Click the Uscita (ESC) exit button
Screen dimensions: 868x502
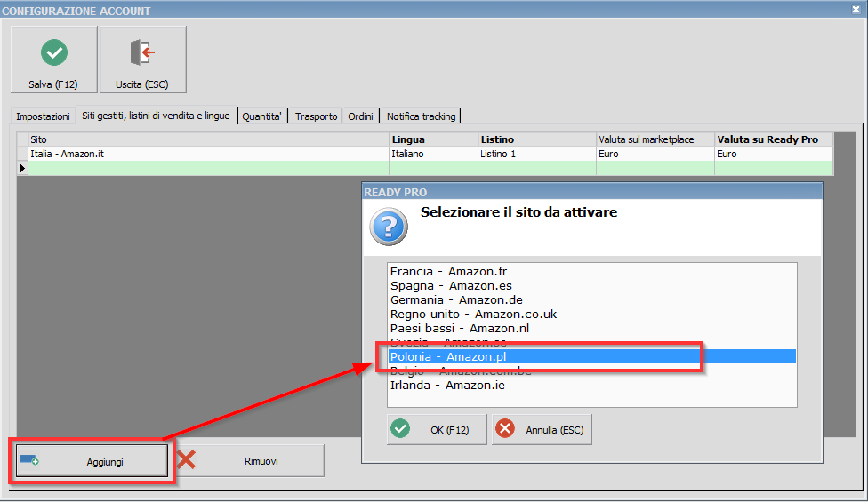tap(143, 60)
